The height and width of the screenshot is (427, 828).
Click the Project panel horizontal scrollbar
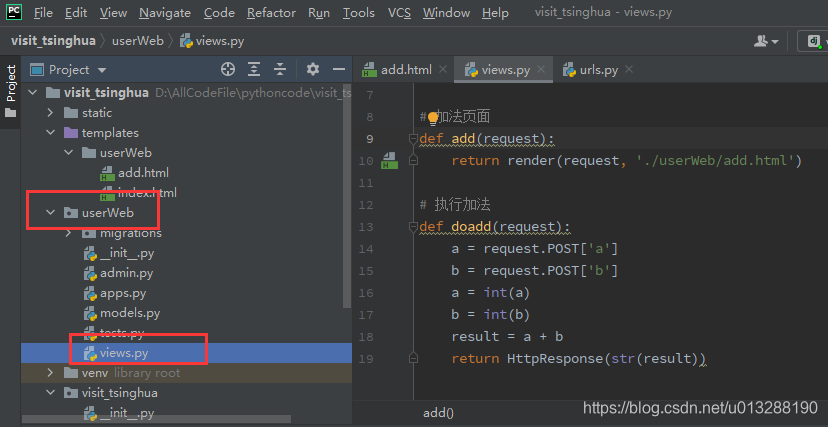[x=156, y=420]
